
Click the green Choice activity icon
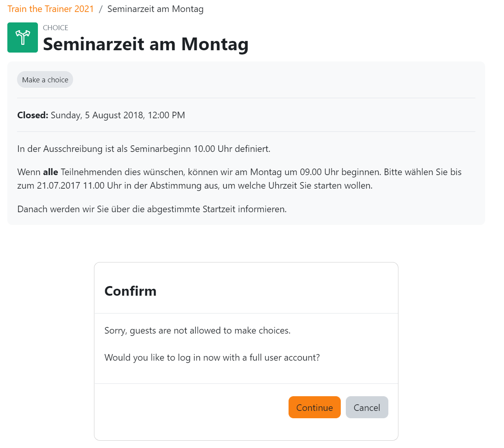tap(22, 37)
